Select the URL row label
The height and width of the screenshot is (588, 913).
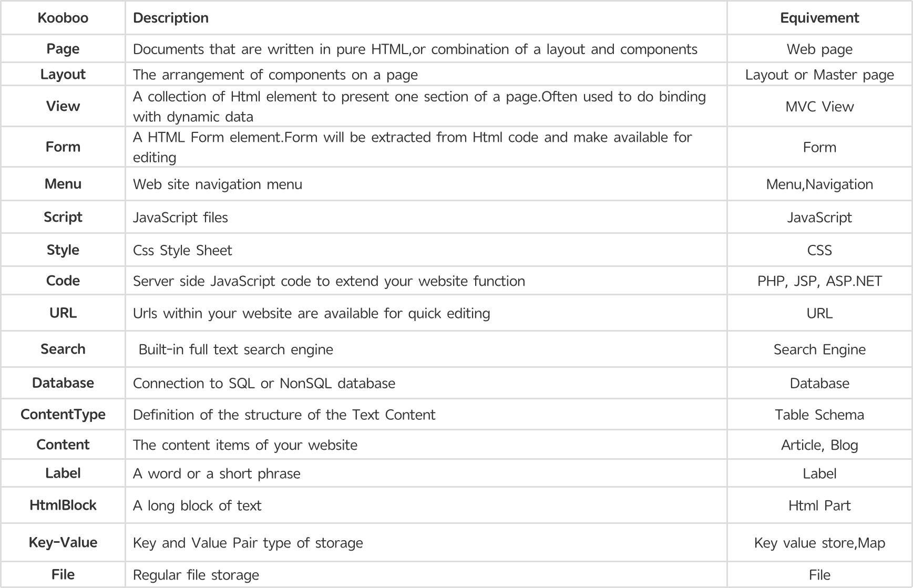pyautogui.click(x=63, y=313)
